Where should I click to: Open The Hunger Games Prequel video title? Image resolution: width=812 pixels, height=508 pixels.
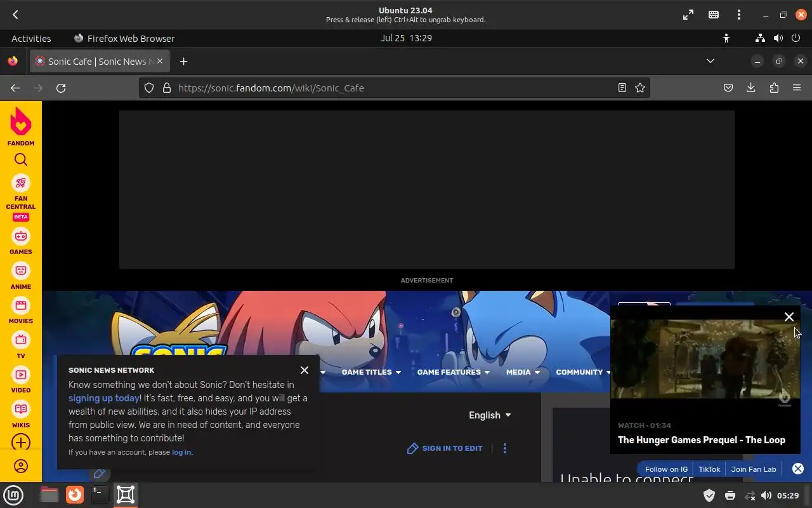(702, 440)
